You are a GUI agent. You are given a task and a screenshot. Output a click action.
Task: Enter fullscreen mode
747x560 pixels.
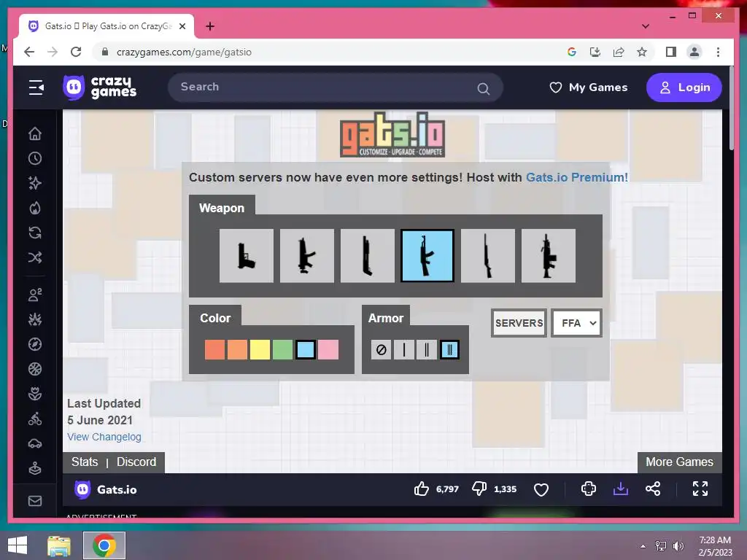tap(700, 489)
